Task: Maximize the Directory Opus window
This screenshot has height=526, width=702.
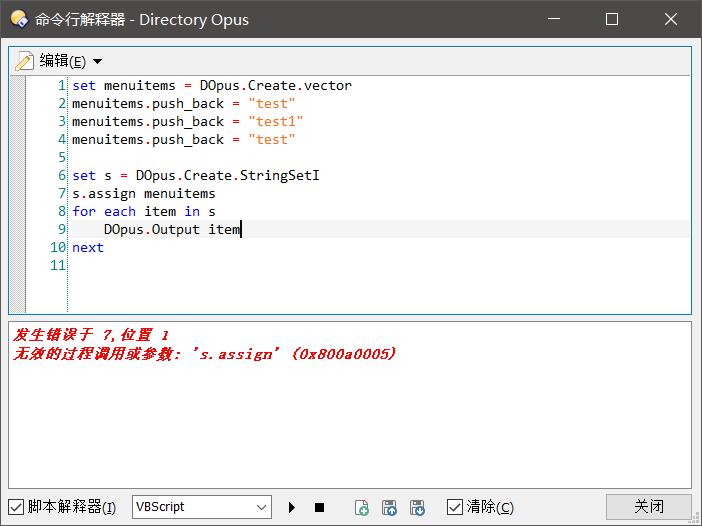Action: [612, 19]
